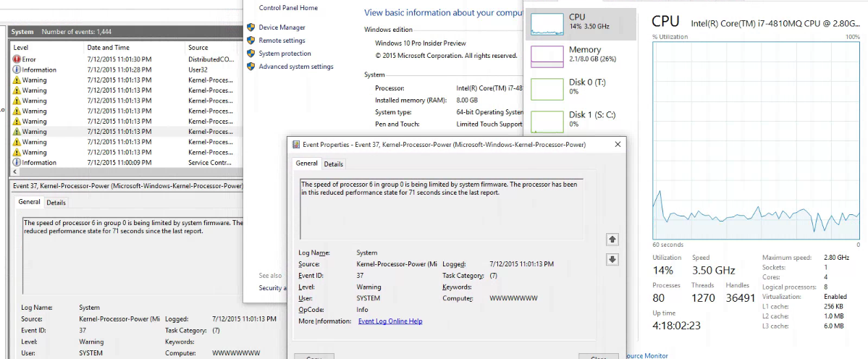868x359 pixels.
Task: Click the 14% Utilization value
Action: tap(663, 271)
